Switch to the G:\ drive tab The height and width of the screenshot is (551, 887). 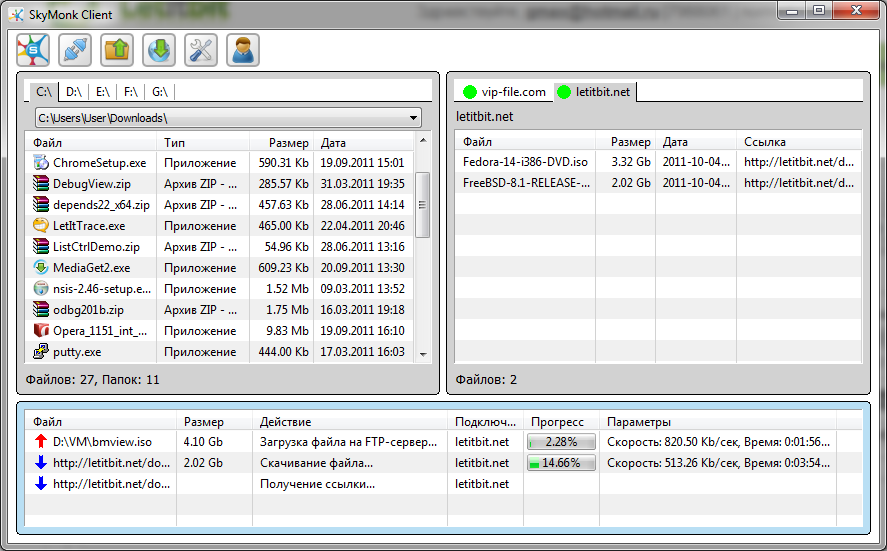160,92
